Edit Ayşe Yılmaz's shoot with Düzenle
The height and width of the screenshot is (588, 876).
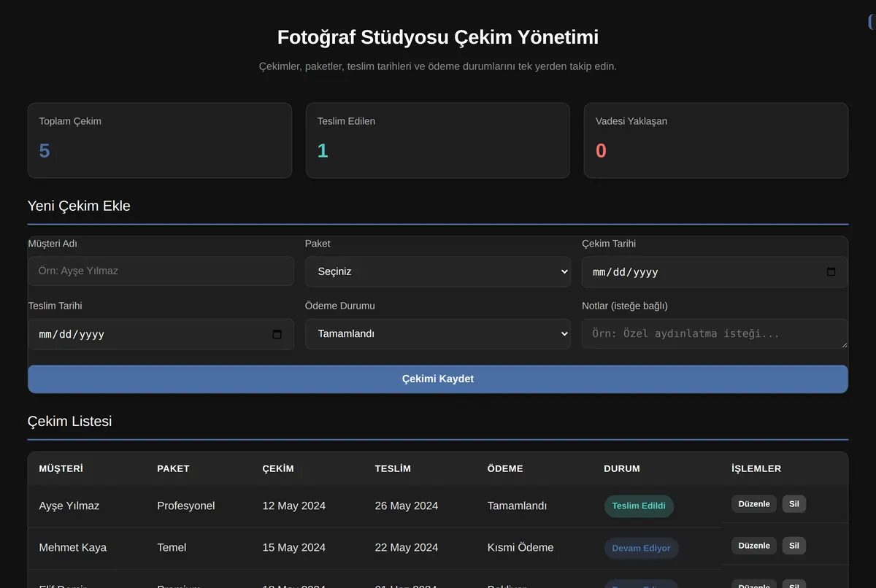point(754,504)
